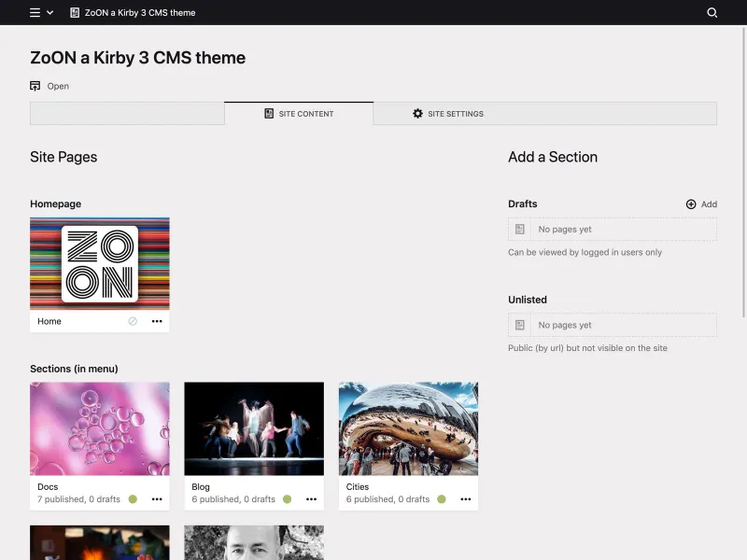Click the preview window icon beside Open
Screen dimensions: 747x560
tap(35, 85)
